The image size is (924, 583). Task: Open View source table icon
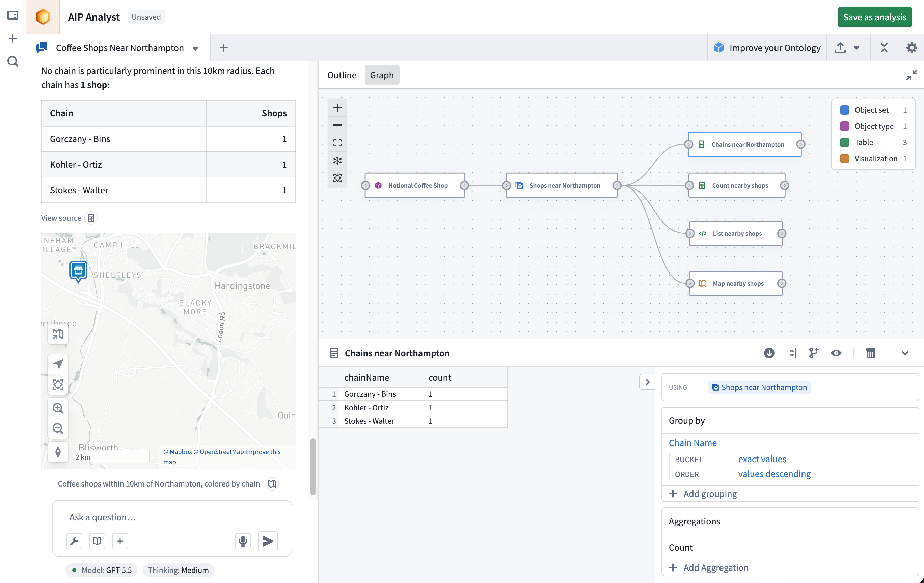coord(90,218)
